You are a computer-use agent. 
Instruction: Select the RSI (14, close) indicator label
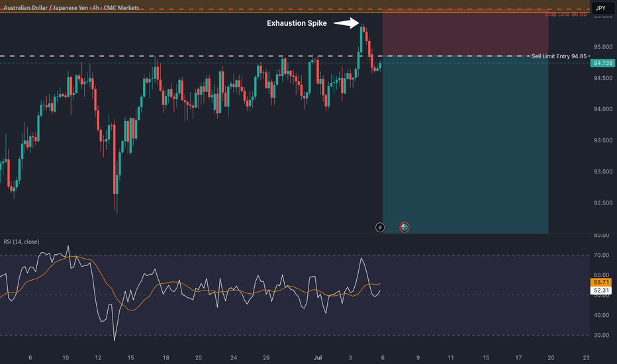click(x=21, y=242)
